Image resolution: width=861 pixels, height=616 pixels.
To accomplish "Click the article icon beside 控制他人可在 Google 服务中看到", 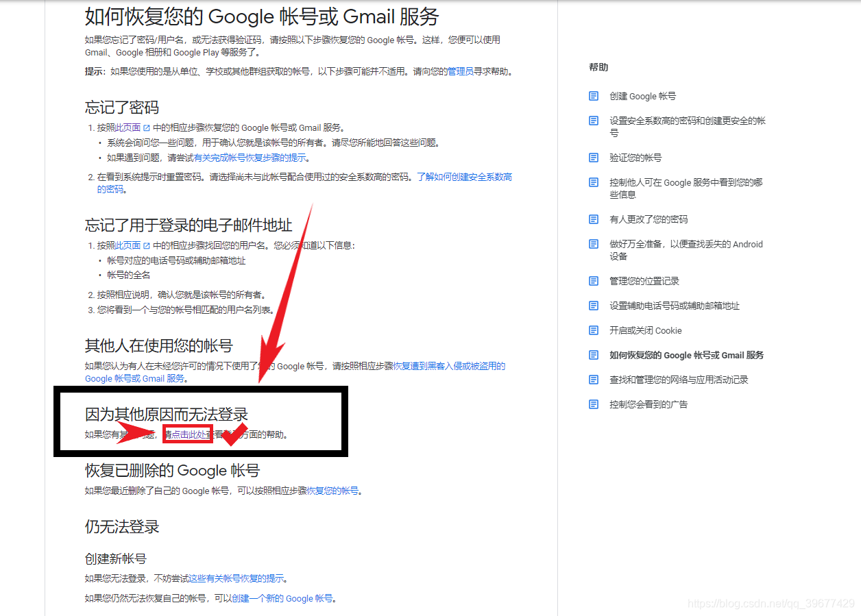I will (x=594, y=182).
